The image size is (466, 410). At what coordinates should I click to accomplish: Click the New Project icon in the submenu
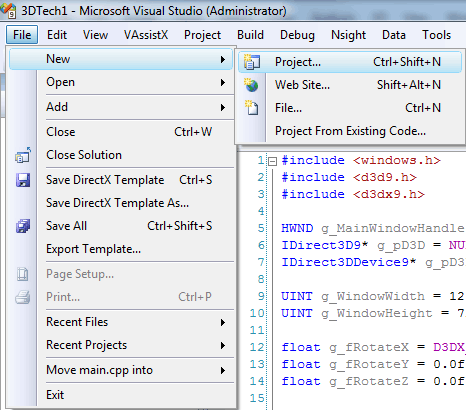coord(252,62)
